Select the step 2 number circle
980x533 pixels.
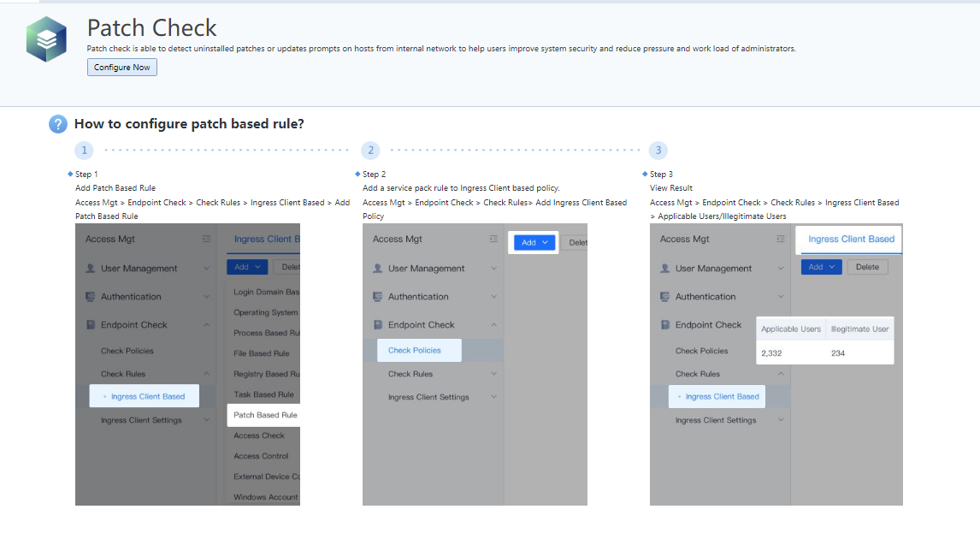pyautogui.click(x=370, y=151)
